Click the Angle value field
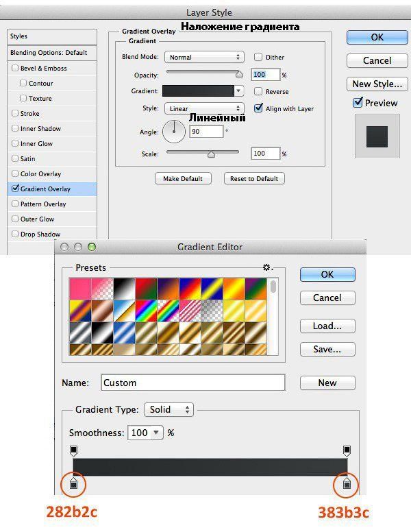This screenshot has height=532, width=411. [206, 132]
